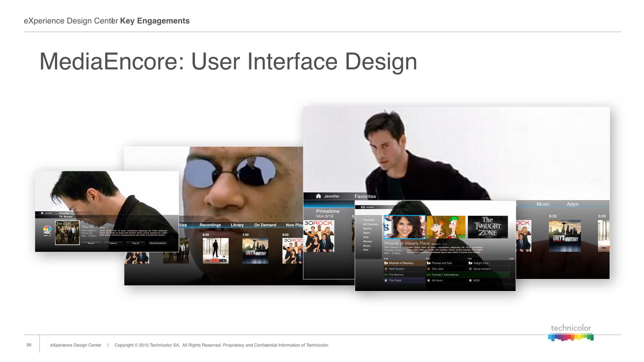644x362 pixels.
Task: Click the star rating next to Wizards of Waverly Place
Action: (436, 244)
